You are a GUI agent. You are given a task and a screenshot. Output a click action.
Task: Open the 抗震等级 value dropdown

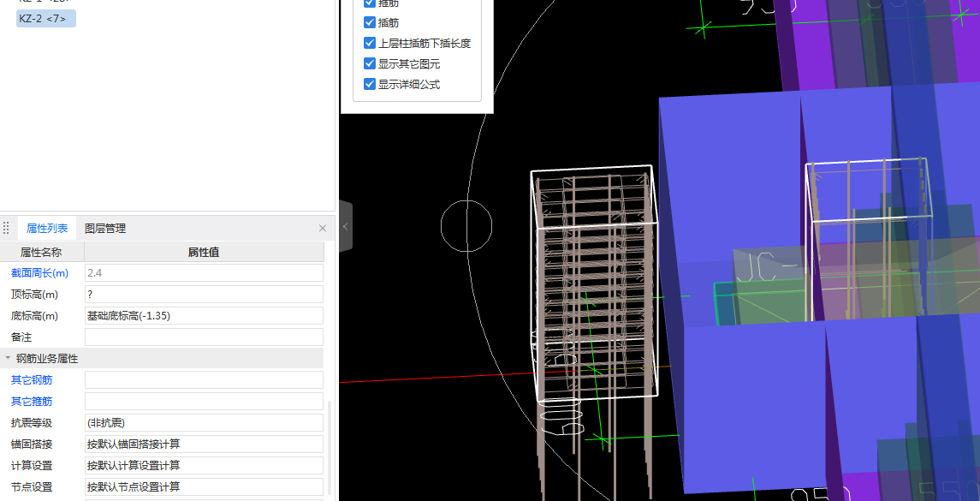pos(204,423)
